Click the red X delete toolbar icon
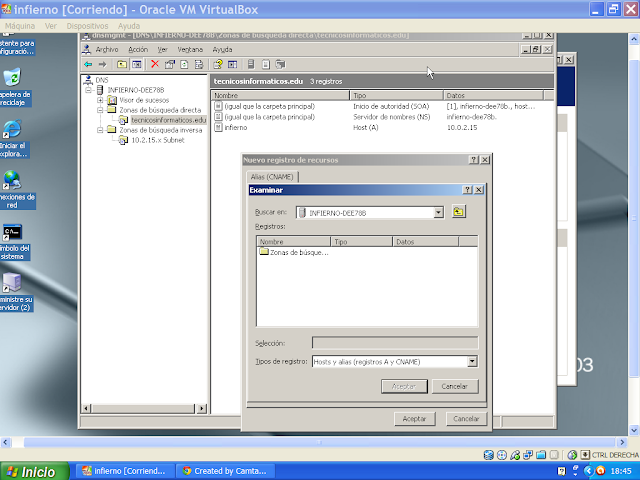The width and height of the screenshot is (640, 480). (x=155, y=64)
